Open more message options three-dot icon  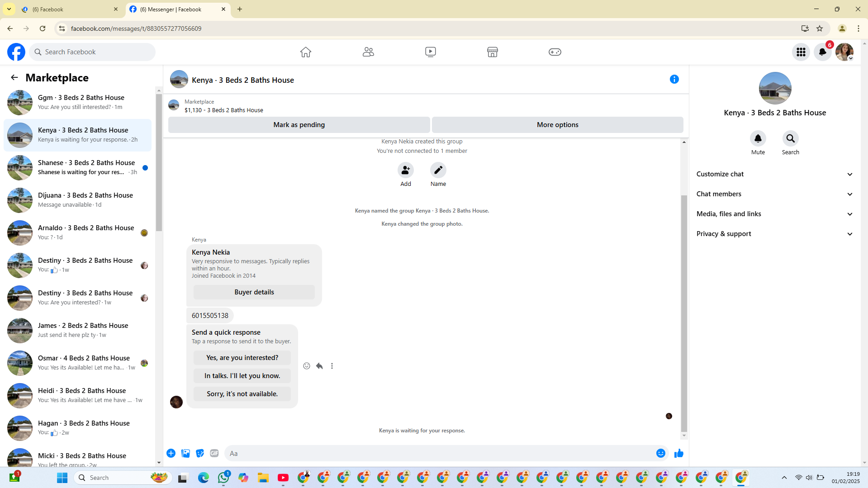[332, 366]
